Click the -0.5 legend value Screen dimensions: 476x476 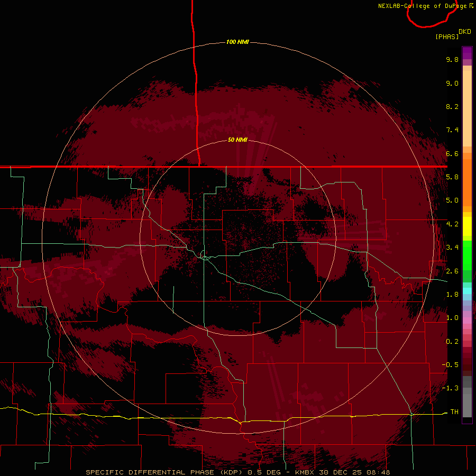pyautogui.click(x=450, y=365)
